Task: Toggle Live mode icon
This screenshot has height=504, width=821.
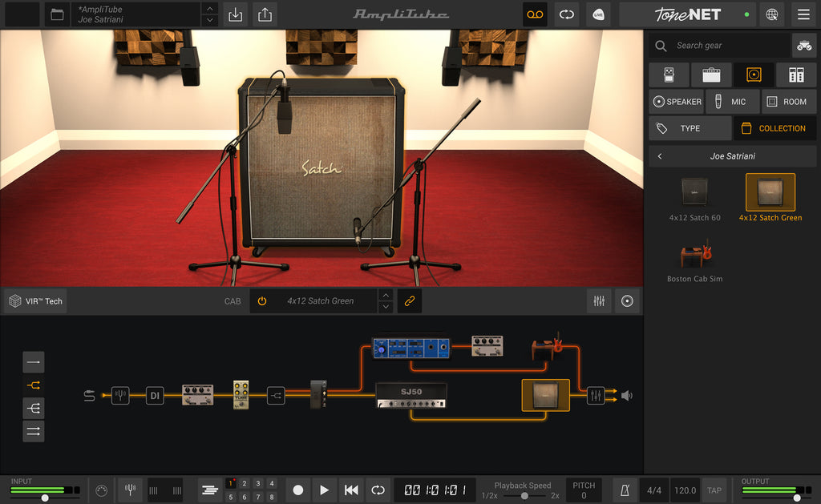Action: [x=598, y=14]
